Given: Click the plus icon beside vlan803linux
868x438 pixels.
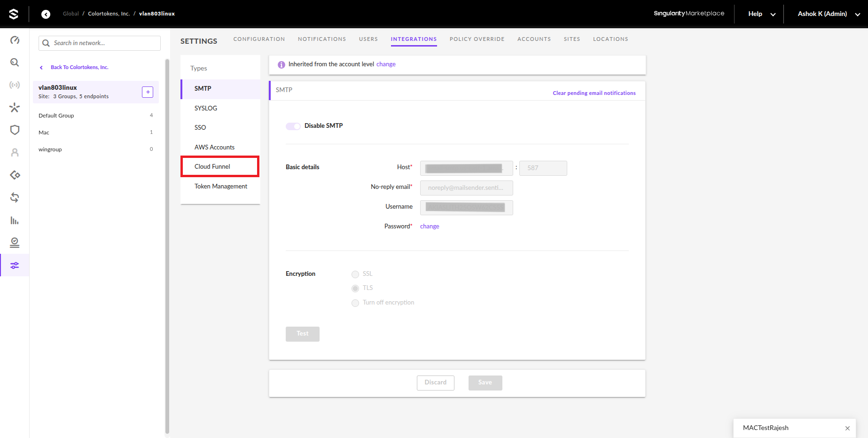Looking at the screenshot, I should [x=148, y=92].
